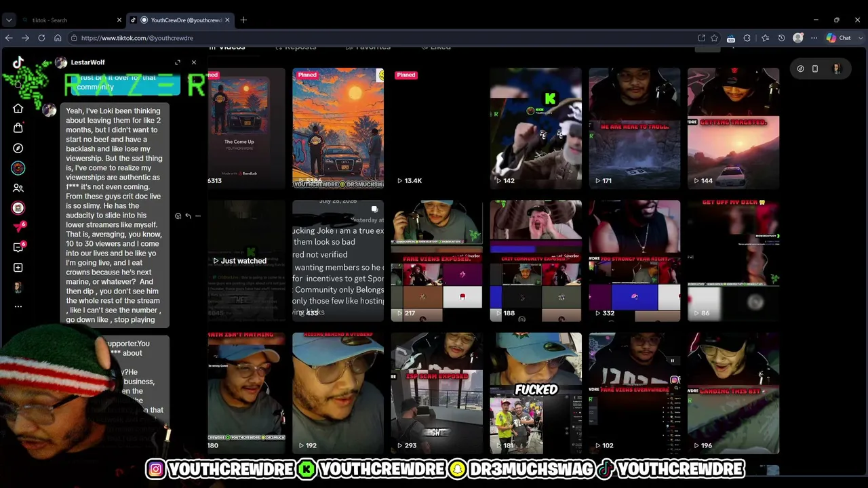Open the Friends icon in sidebar
Viewport: 868px width, 488px height.
pyautogui.click(x=18, y=188)
